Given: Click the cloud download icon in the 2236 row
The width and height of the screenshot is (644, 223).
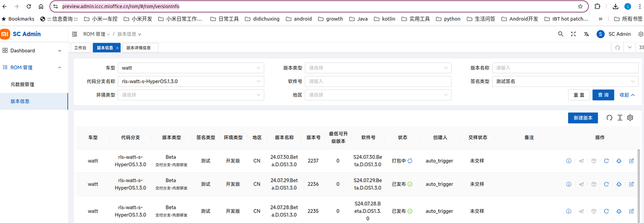Looking at the screenshot, I should click(x=619, y=184).
